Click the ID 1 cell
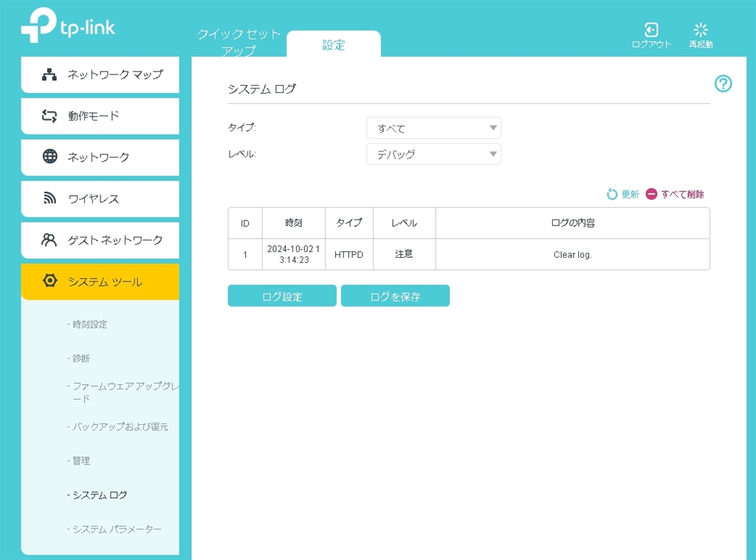756x560 pixels. [x=245, y=254]
